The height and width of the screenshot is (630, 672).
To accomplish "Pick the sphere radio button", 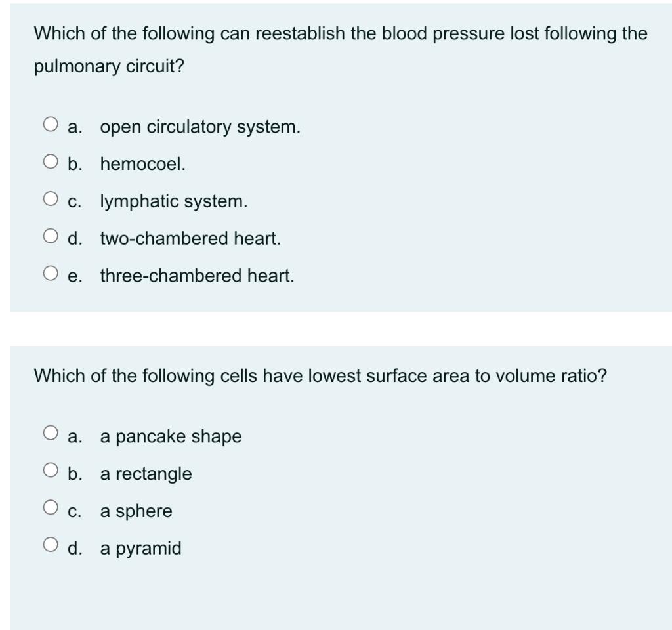I will click(x=50, y=510).
